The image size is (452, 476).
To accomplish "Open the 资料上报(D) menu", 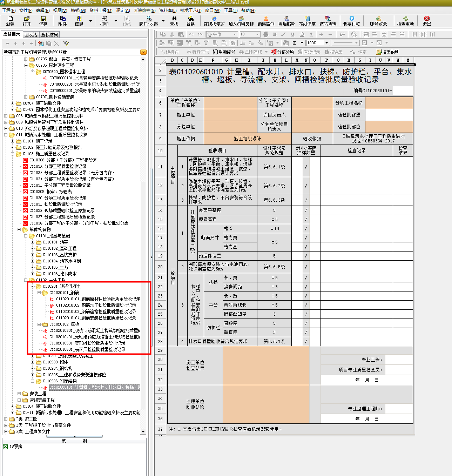I will point(101,11).
